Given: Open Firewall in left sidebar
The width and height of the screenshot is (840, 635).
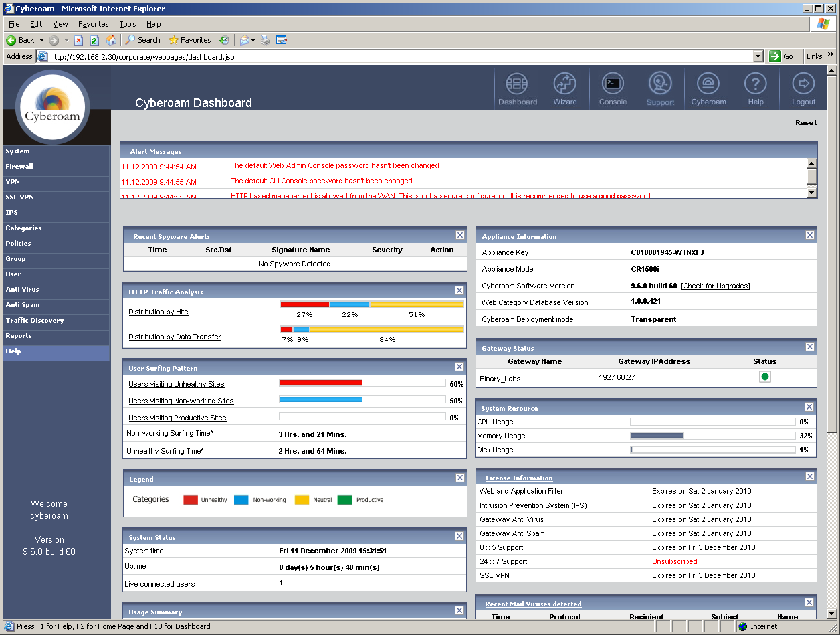Looking at the screenshot, I should coord(56,167).
